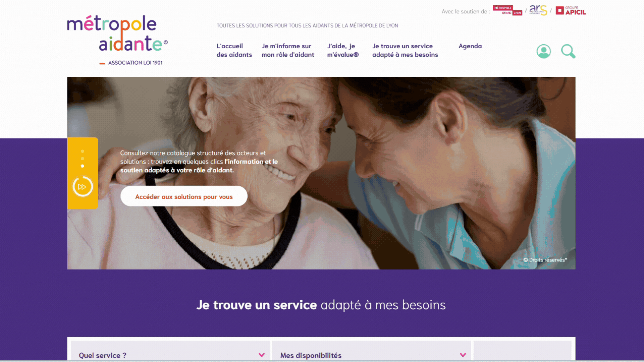Open Je m'informe sur mon rôle d'aidant
Viewport: 644px width, 362px height.
pyautogui.click(x=288, y=50)
